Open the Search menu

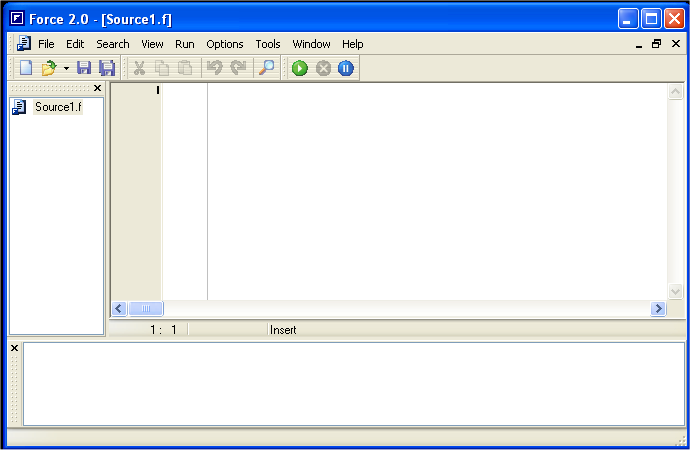[x=113, y=44]
